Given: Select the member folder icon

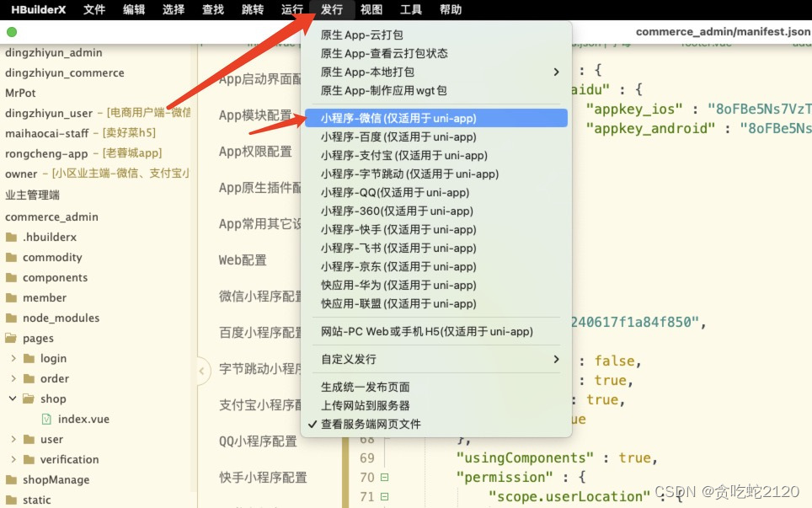Looking at the screenshot, I should (10, 297).
